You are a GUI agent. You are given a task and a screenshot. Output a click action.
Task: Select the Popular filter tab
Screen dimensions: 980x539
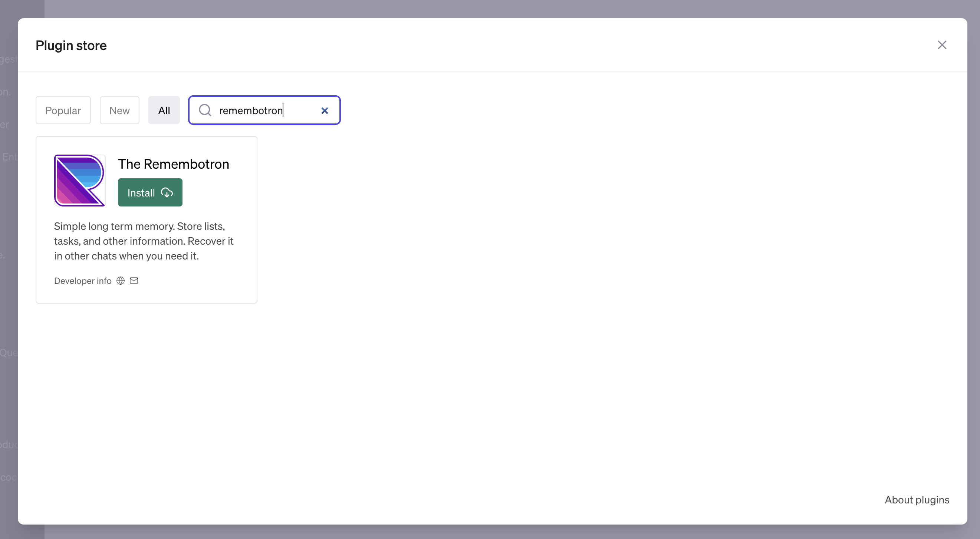(63, 110)
